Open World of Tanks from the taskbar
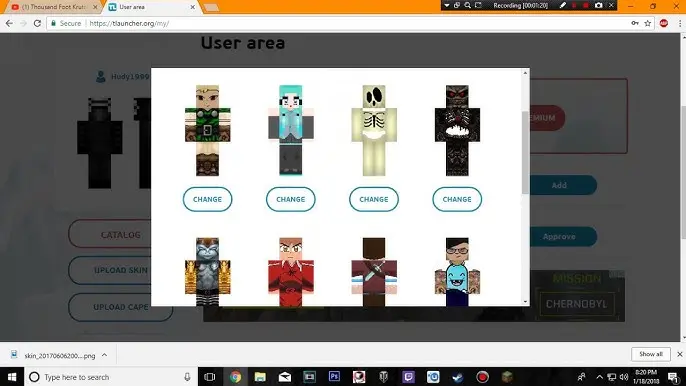This screenshot has height=386, width=686. point(384,377)
